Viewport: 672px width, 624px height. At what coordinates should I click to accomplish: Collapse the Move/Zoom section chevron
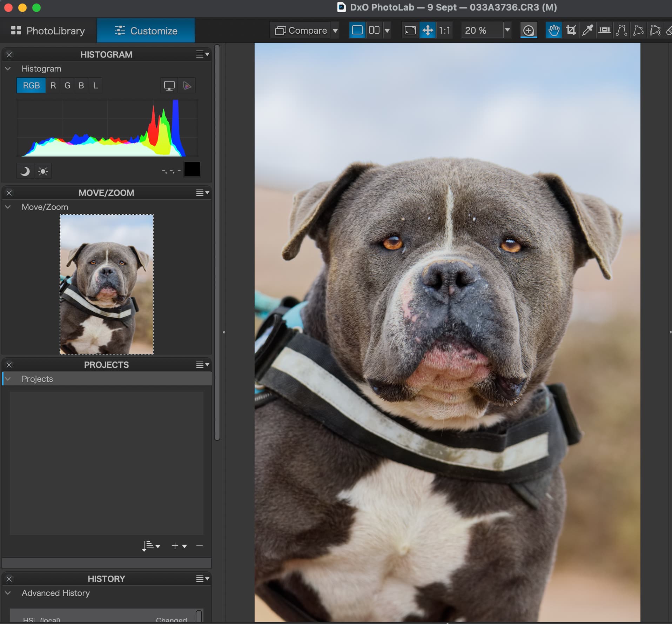pyautogui.click(x=8, y=207)
